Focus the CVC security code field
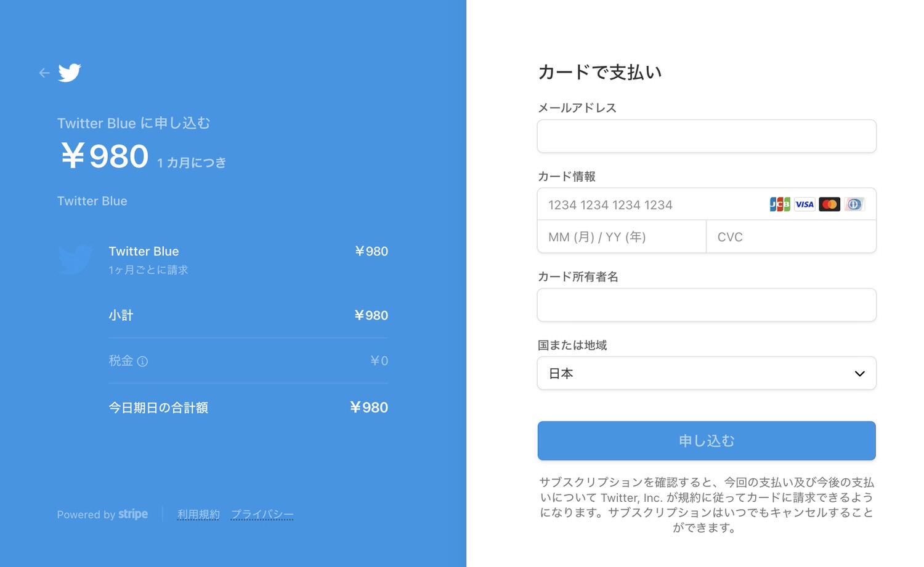Screen dimensions: 924x567 coord(791,237)
